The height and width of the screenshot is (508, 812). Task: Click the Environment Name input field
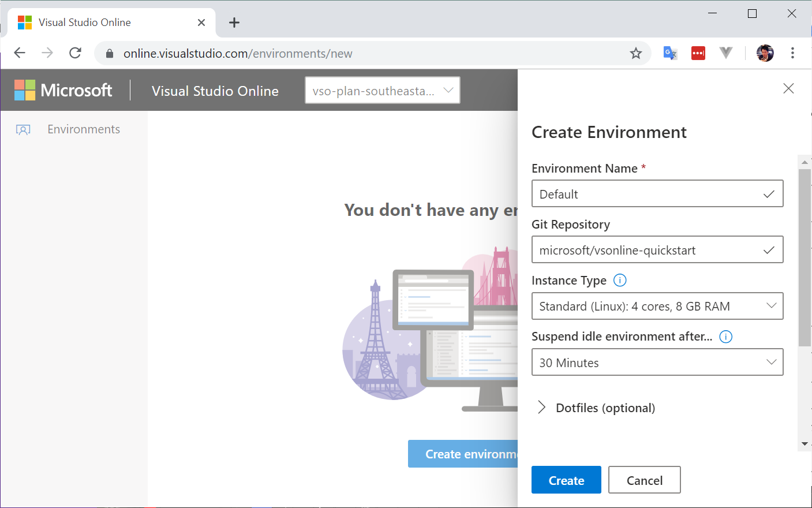(x=657, y=193)
